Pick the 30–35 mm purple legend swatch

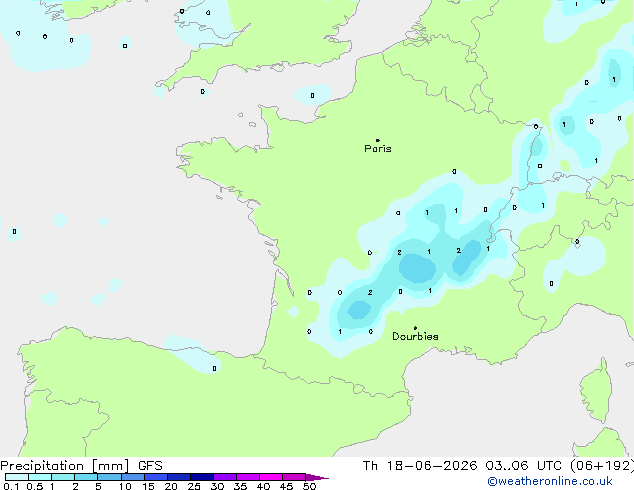225,477
